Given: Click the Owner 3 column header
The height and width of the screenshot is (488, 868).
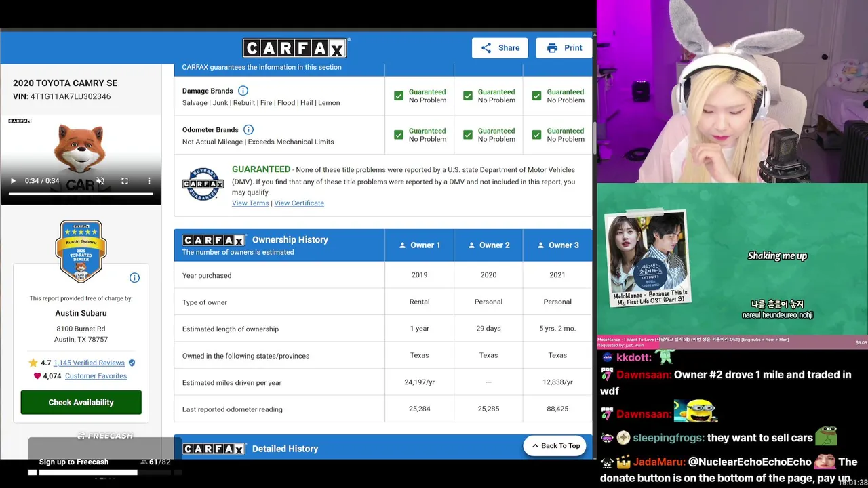Looking at the screenshot, I should click(x=557, y=245).
